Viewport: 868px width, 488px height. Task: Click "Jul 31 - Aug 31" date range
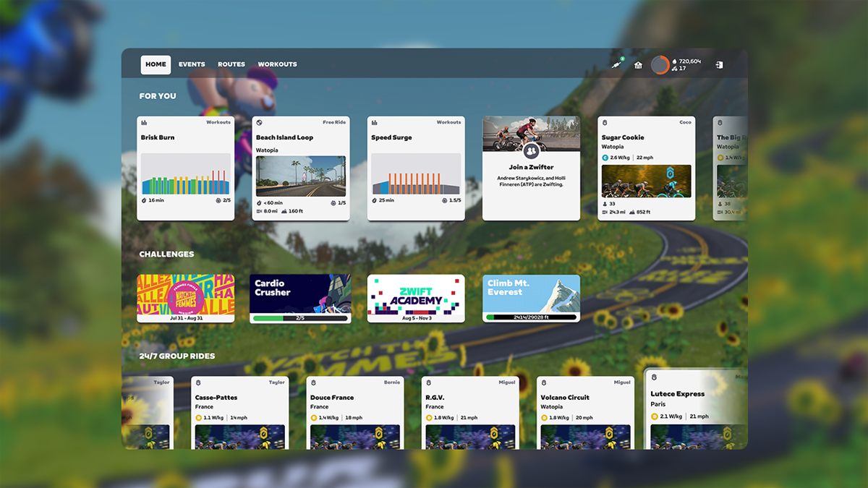pos(186,317)
